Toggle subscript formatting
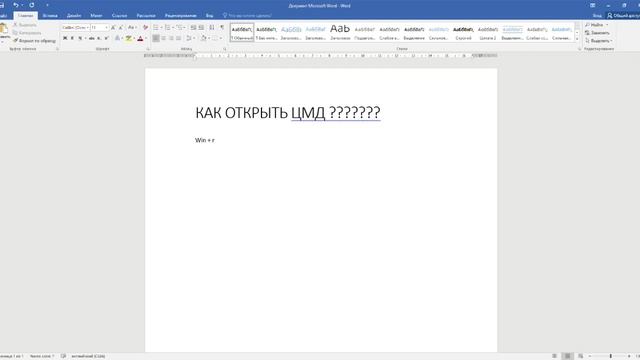The height and width of the screenshot is (360, 640). pos(99,38)
